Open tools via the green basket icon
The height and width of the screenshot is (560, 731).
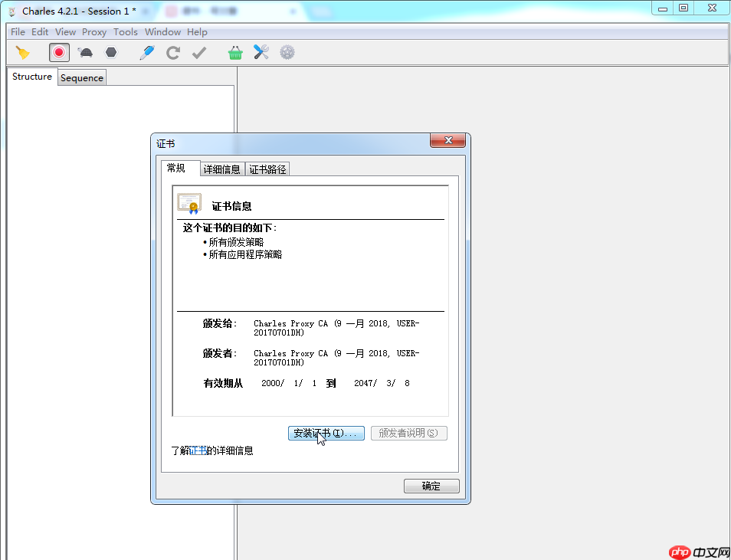point(235,52)
